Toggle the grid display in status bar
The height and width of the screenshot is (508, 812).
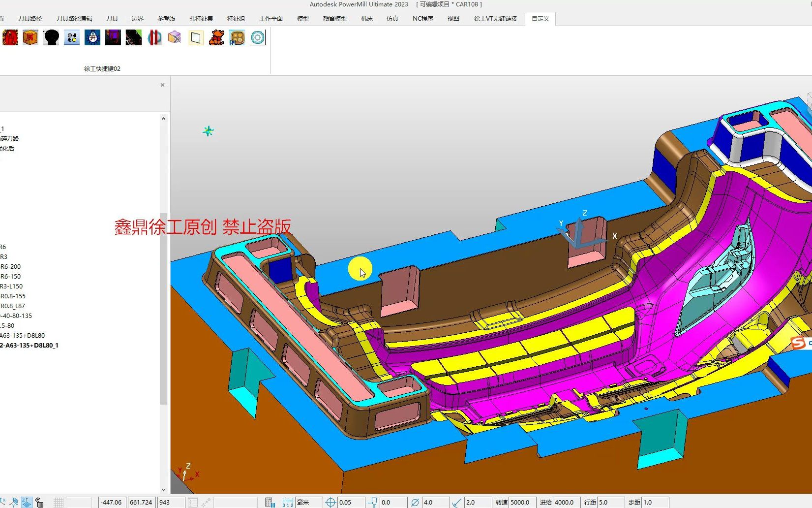[59, 502]
